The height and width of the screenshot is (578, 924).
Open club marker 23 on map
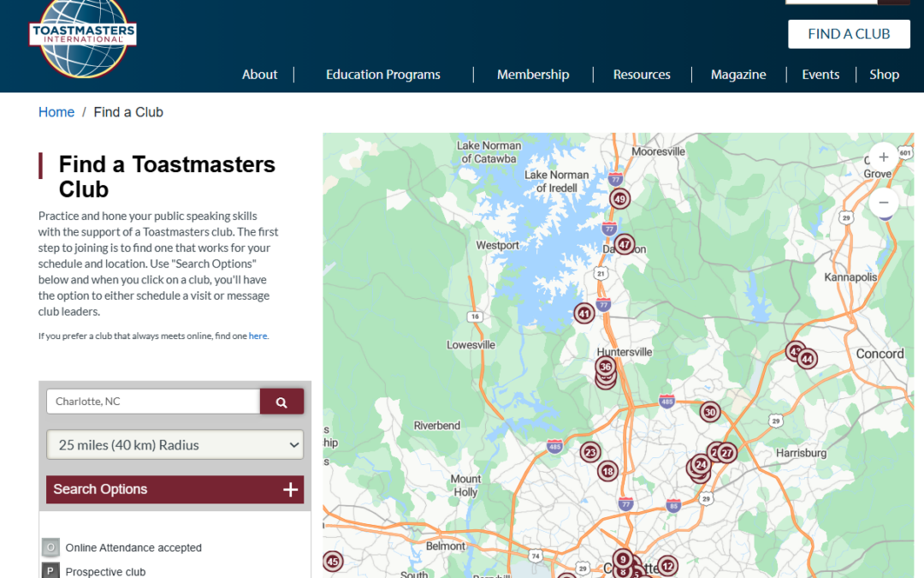pyautogui.click(x=590, y=452)
